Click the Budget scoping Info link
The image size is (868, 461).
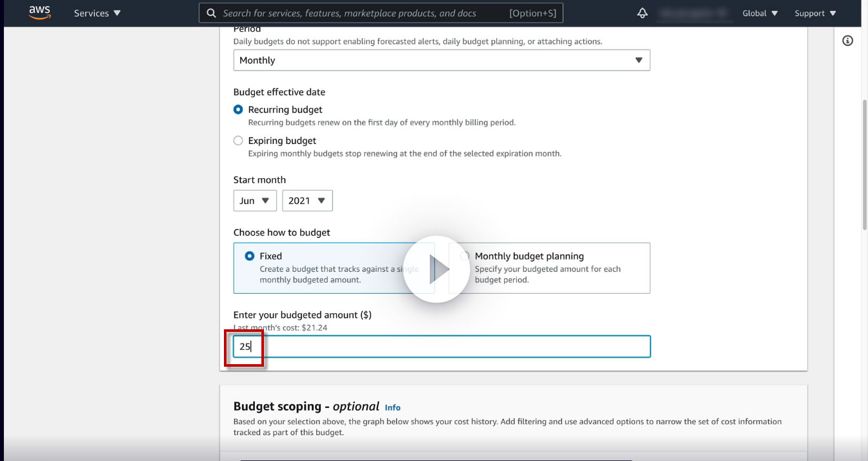coord(392,407)
